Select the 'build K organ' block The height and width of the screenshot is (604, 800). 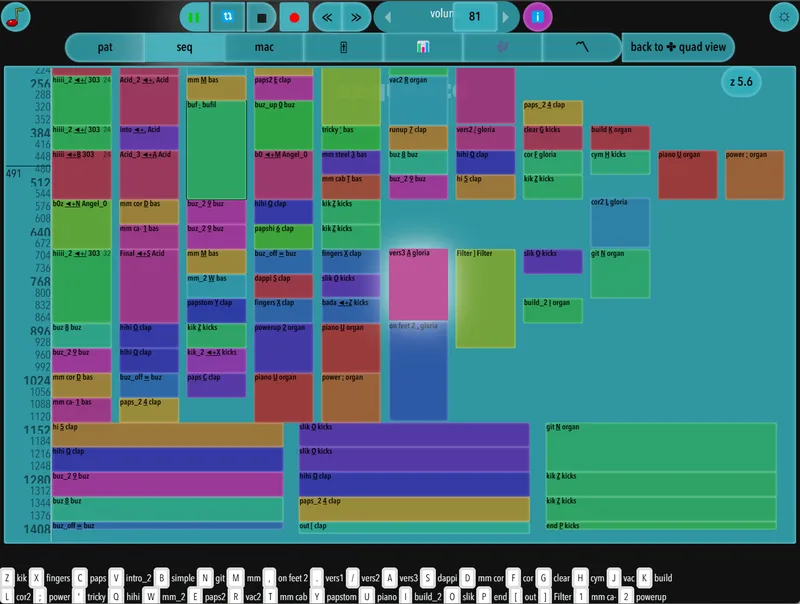[x=620, y=137]
